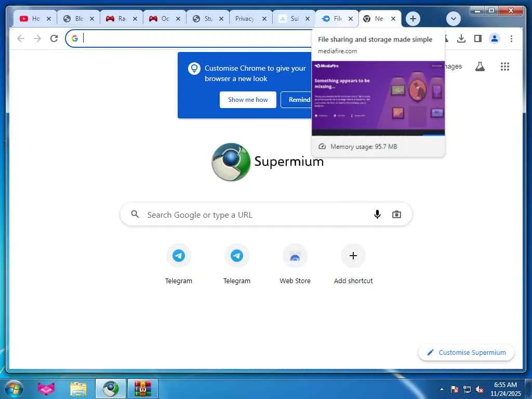Open the downloads panel
Viewport: 532px width, 399px height.
click(461, 38)
